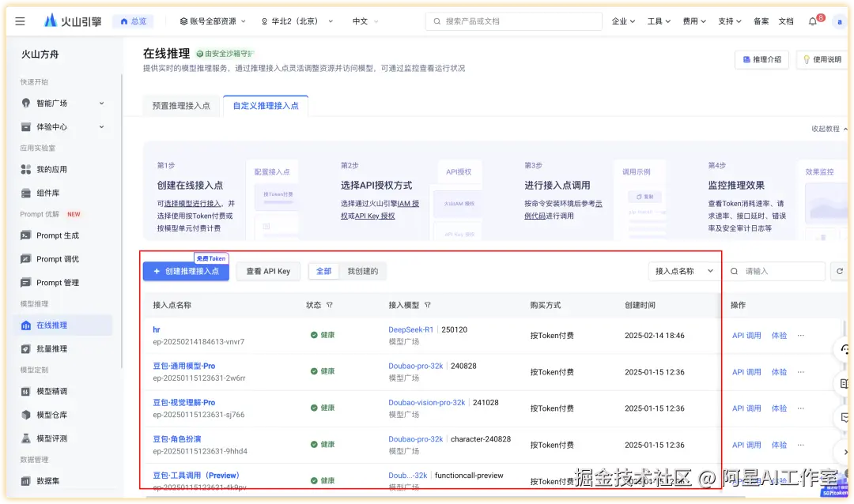Switch to 自定义推理接入点 tab
Screen dimensions: 854x504
266,106
